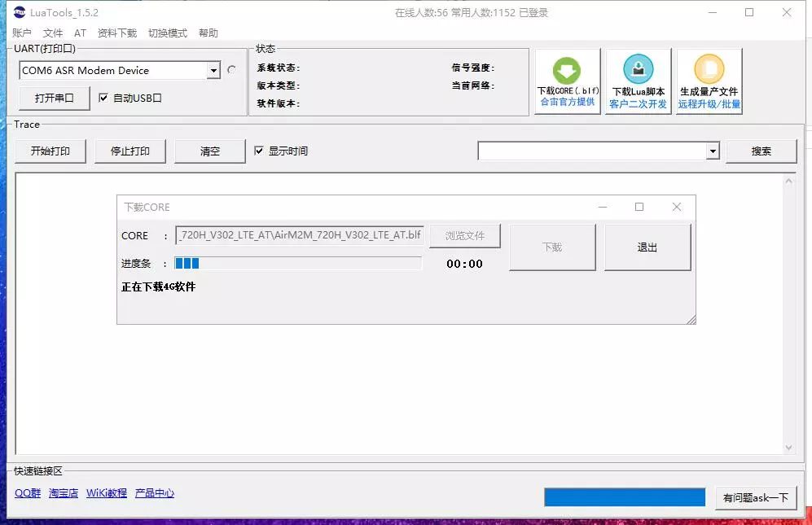This screenshot has width=812, height=525.
Task: Click the 下载 button in 下载CORE dialog
Action: (x=552, y=247)
